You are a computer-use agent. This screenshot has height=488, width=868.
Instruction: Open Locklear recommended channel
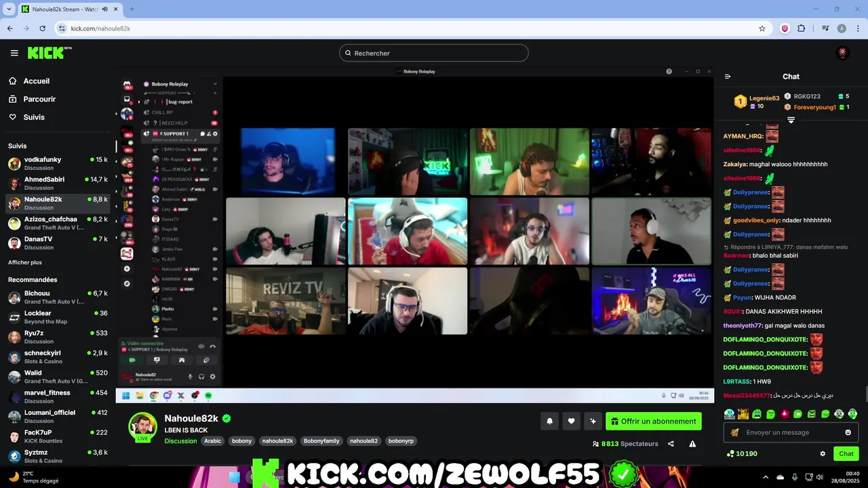[58, 317]
